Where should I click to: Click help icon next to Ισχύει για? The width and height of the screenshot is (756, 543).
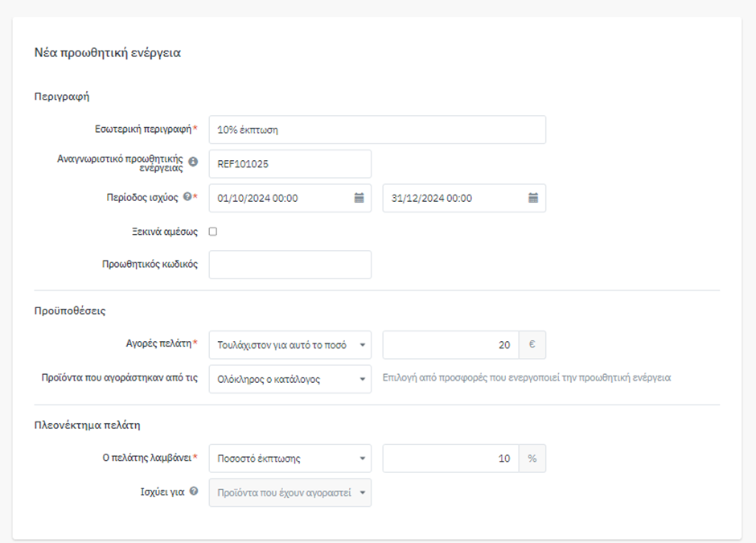point(194,491)
